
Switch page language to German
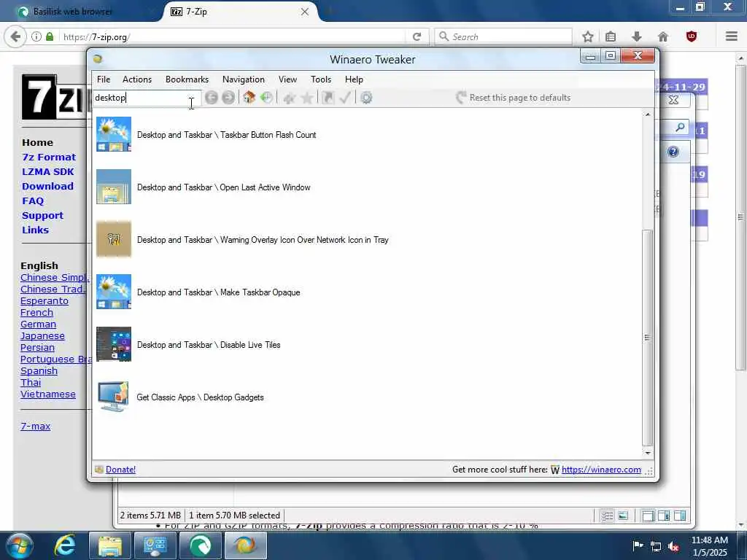point(38,324)
